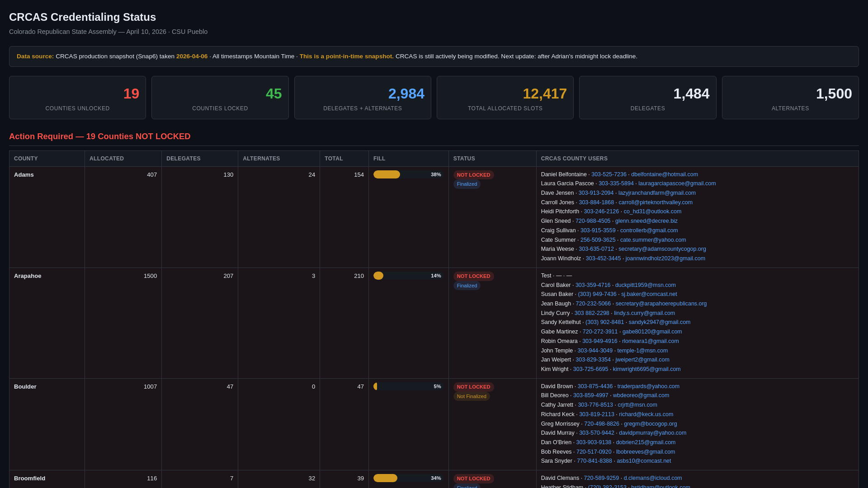
Task: Select the Delegates + Alternates 2,984 card
Action: 363,98
